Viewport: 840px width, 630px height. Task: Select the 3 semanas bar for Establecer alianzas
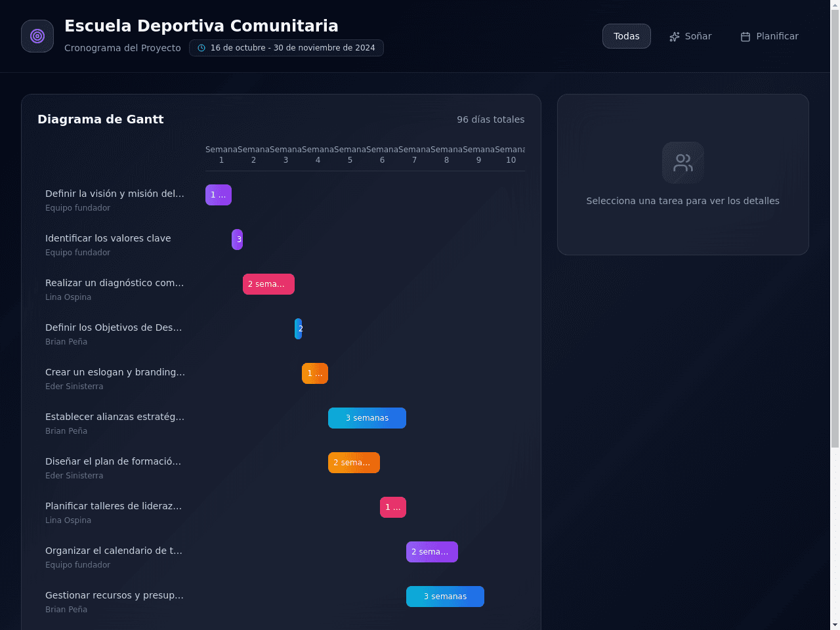point(367,418)
